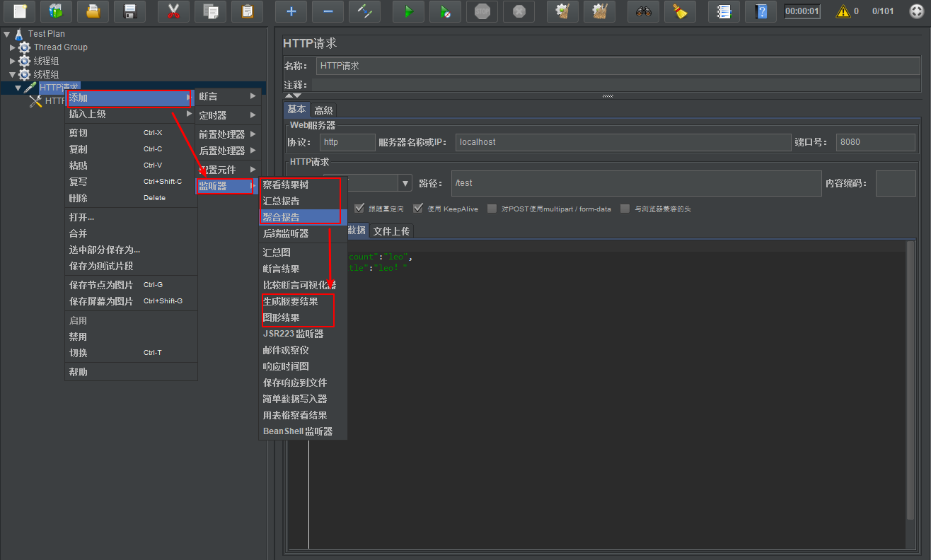Collapse the expanded 线程组 node

[13, 74]
